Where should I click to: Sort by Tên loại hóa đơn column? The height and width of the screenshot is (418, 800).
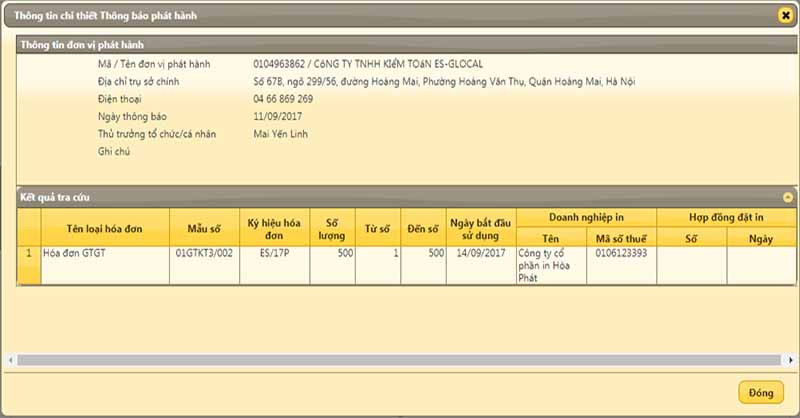[105, 228]
